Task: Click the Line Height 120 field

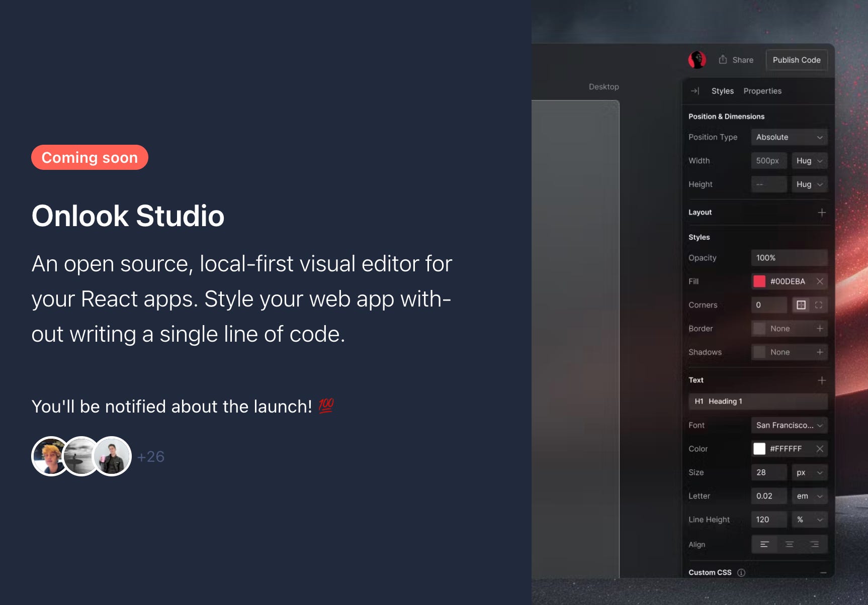Action: tap(769, 520)
